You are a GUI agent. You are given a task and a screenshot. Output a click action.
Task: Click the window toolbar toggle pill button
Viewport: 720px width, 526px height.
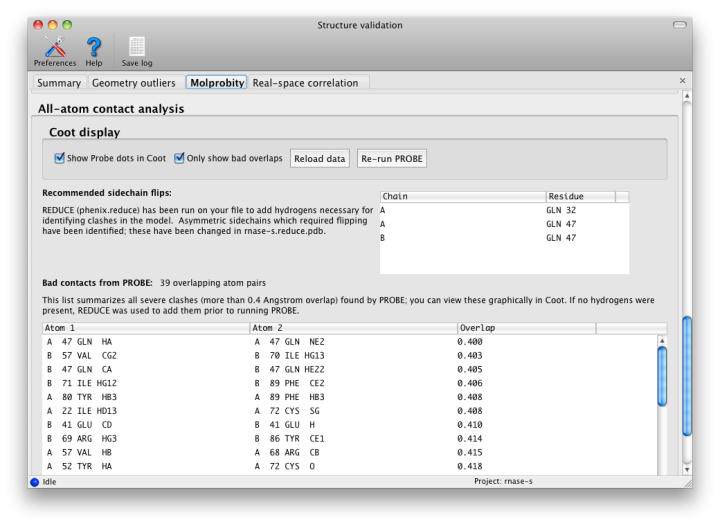pos(680,24)
